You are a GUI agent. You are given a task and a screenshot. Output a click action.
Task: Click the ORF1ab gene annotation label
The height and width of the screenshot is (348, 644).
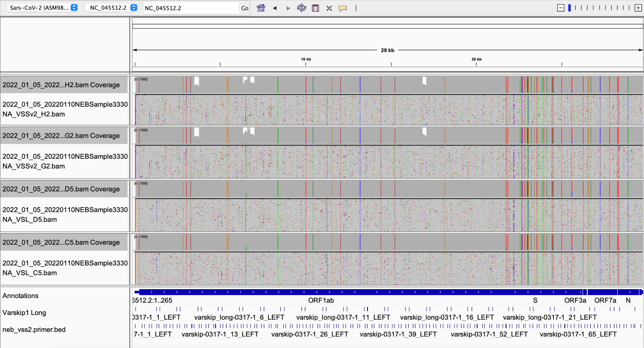(x=321, y=300)
